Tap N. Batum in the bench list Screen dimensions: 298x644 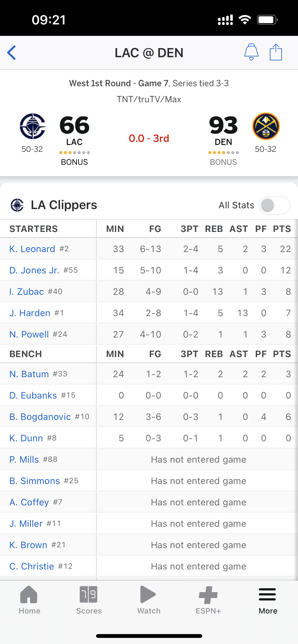[x=29, y=374]
